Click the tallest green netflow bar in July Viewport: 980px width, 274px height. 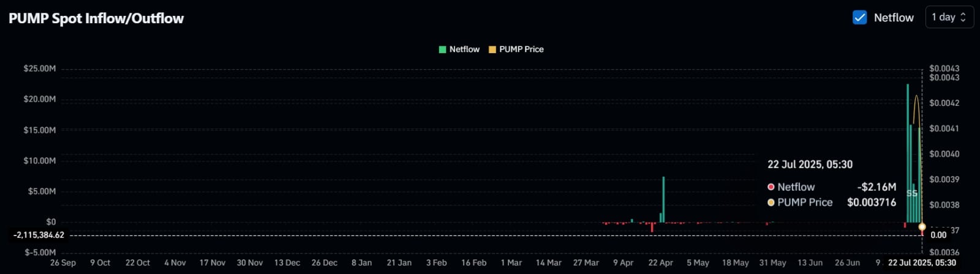908,153
